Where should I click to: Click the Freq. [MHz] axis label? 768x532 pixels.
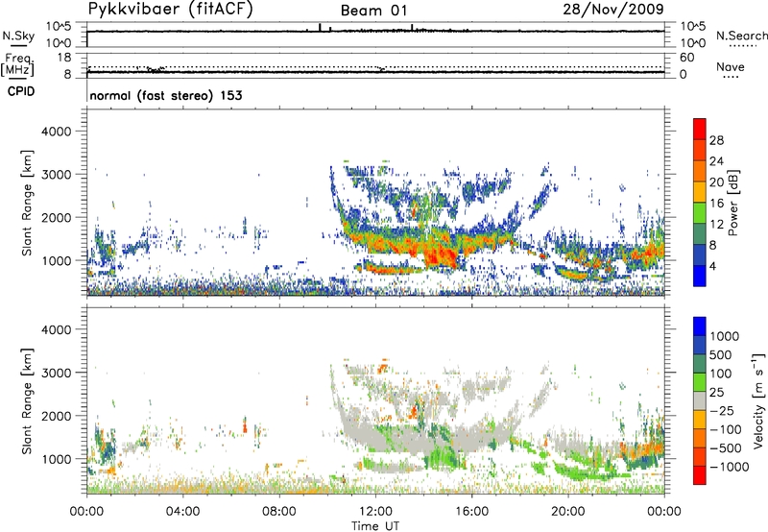click(17, 64)
